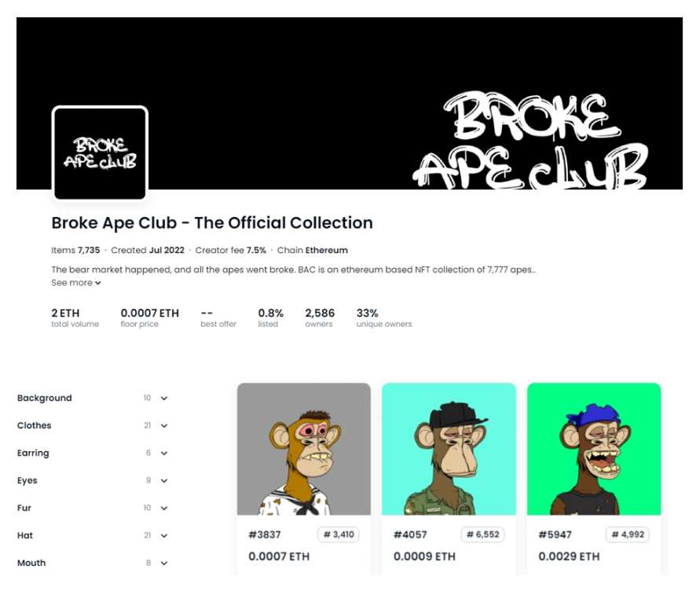Click the Broke Ape Club banner graffiti
The height and width of the screenshot is (599, 700).
coord(530,140)
